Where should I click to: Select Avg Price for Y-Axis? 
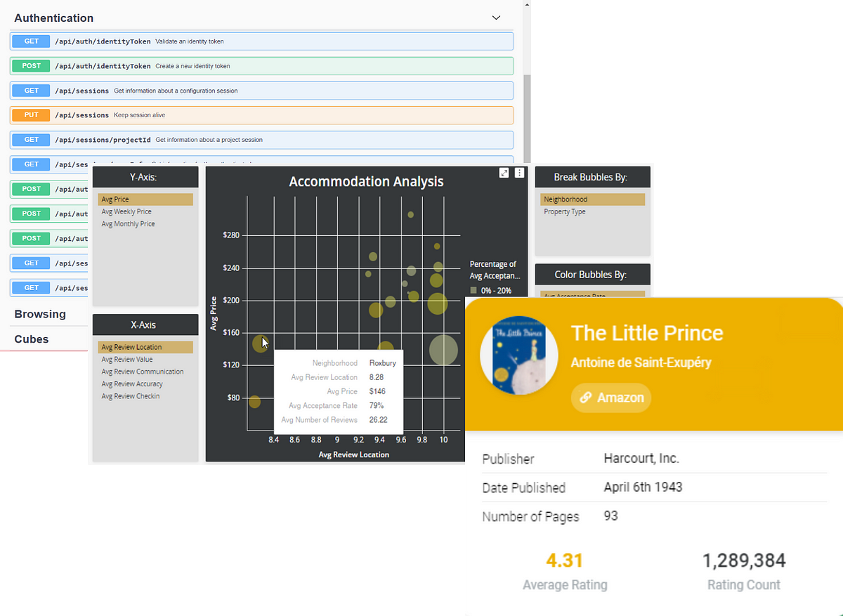[145, 199]
